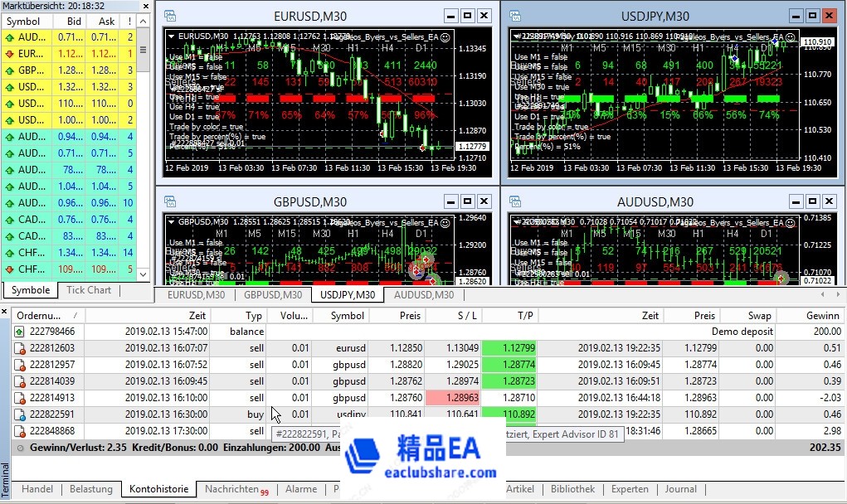
Task: Click the USDJPY,M30 chart window icon
Action: coord(515,16)
